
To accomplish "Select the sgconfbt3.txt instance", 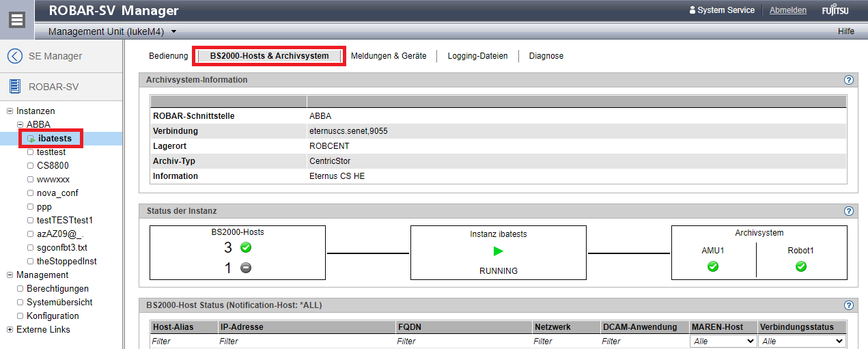I will coord(62,248).
